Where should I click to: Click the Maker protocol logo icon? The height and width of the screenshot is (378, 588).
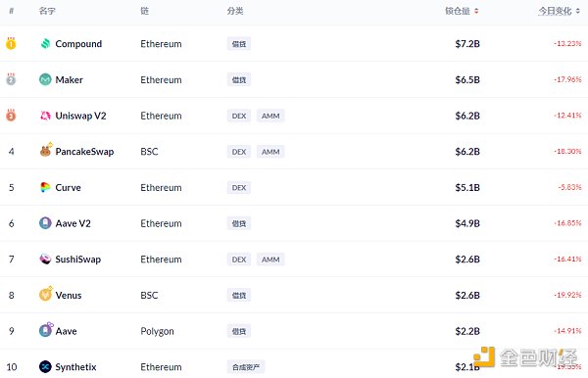point(45,79)
